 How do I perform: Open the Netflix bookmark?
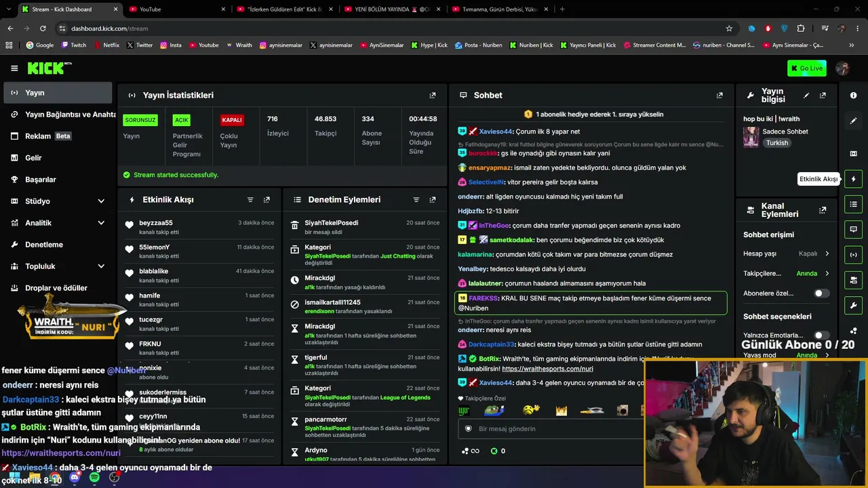coord(106,45)
